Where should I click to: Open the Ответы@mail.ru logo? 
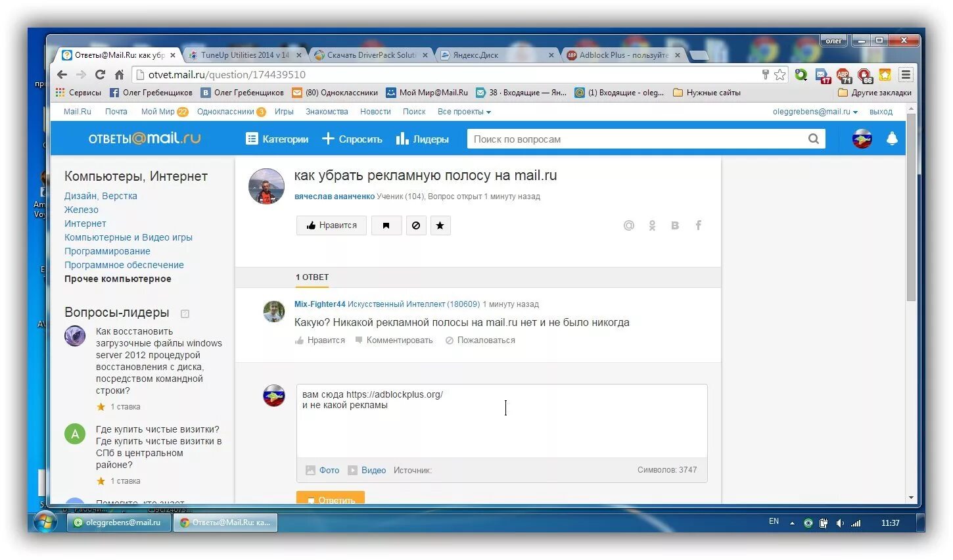[144, 139]
